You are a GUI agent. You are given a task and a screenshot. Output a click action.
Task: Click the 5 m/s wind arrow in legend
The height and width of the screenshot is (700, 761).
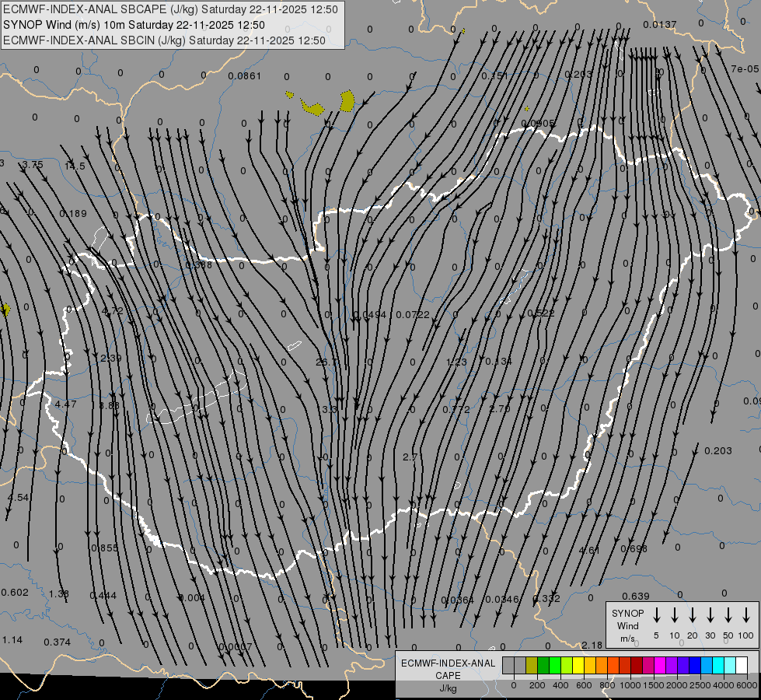click(657, 615)
